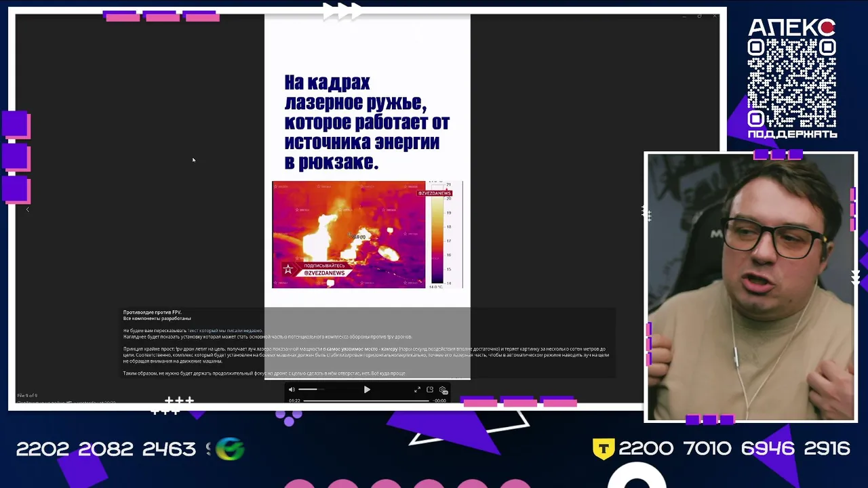
Task: Close the media viewer window
Action: click(x=715, y=16)
